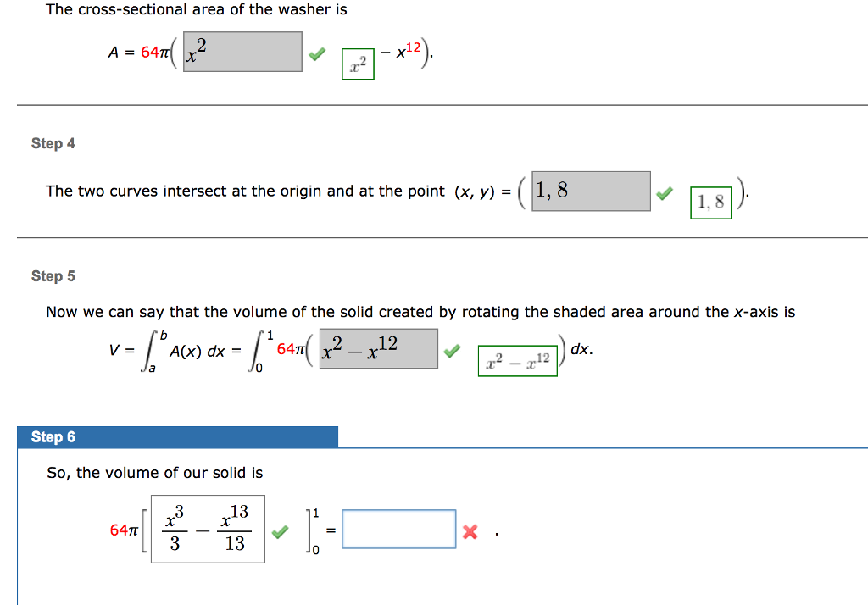The image size is (868, 605).
Task: Click the empty final volume answer field
Action: [399, 530]
